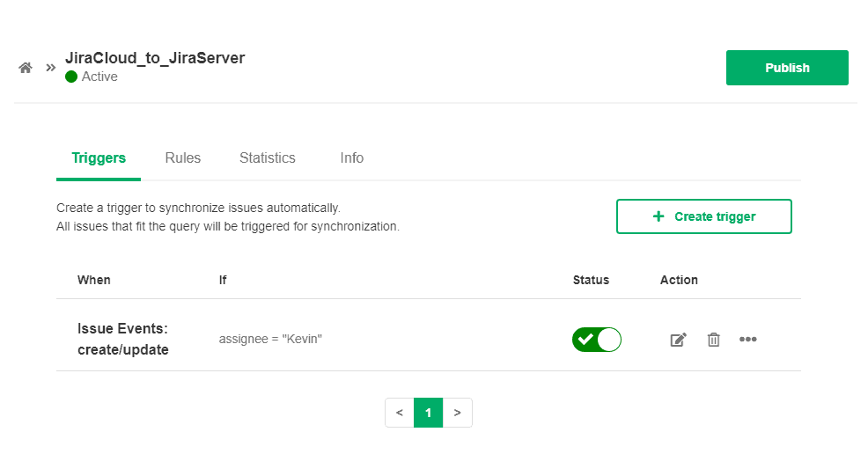Go to next page of triggers
Image resolution: width=868 pixels, height=476 pixels.
click(457, 413)
